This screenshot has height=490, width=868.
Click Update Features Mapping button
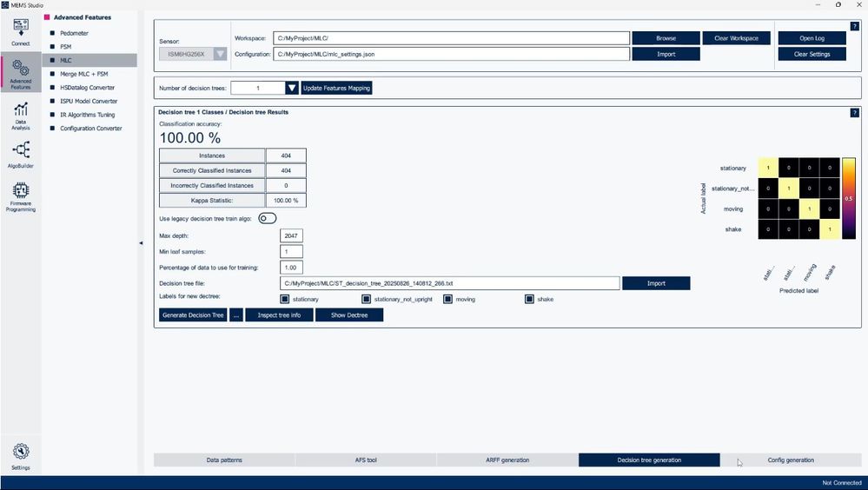click(336, 88)
